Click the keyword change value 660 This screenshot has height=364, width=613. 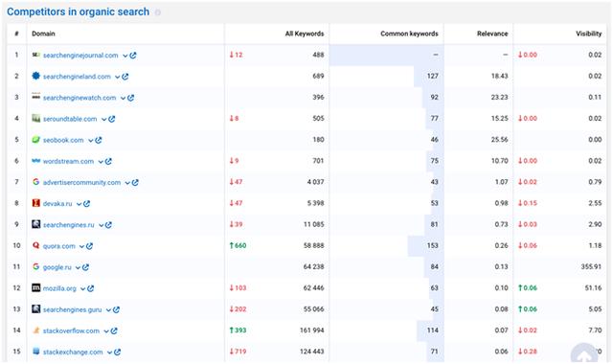pyautogui.click(x=238, y=245)
